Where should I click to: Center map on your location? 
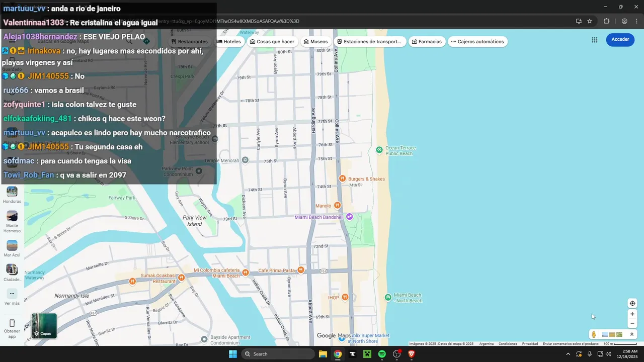pyautogui.click(x=632, y=303)
